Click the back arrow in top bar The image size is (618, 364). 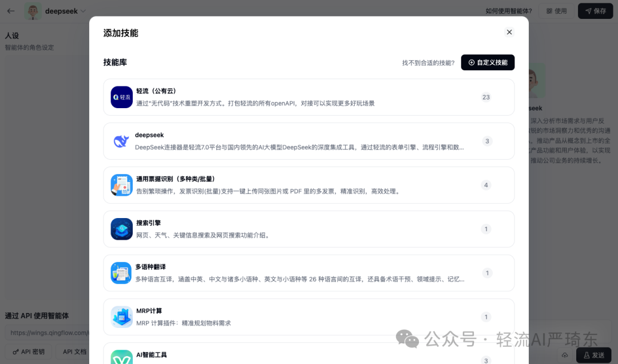11,11
